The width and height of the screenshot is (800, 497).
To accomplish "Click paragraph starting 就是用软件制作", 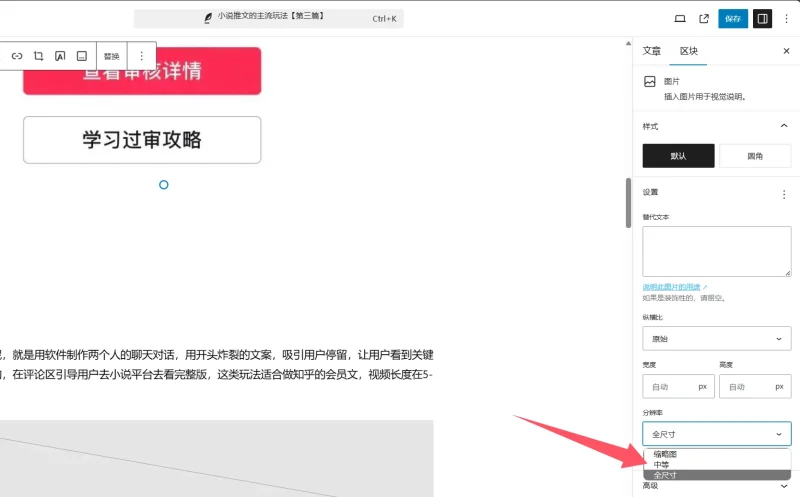I will click(216, 364).
